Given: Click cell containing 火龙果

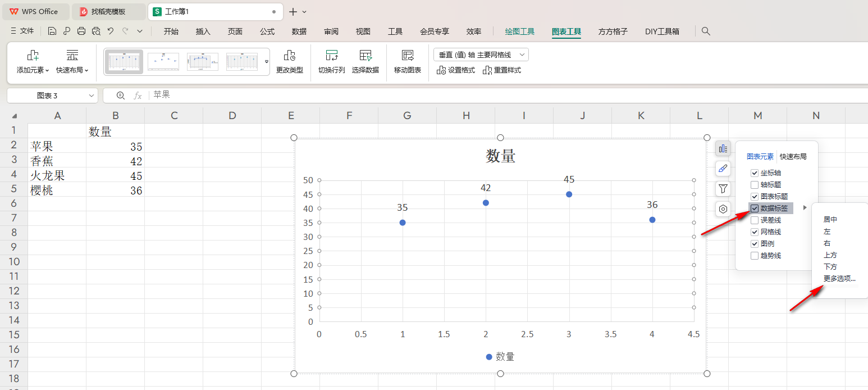Looking at the screenshot, I should pyautogui.click(x=57, y=175).
